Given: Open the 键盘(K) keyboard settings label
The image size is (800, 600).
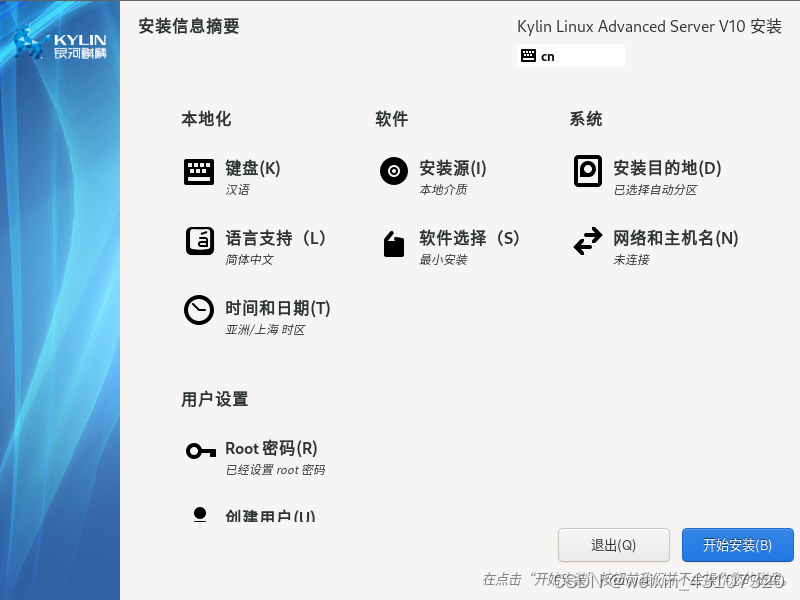Looking at the screenshot, I should click(253, 168).
